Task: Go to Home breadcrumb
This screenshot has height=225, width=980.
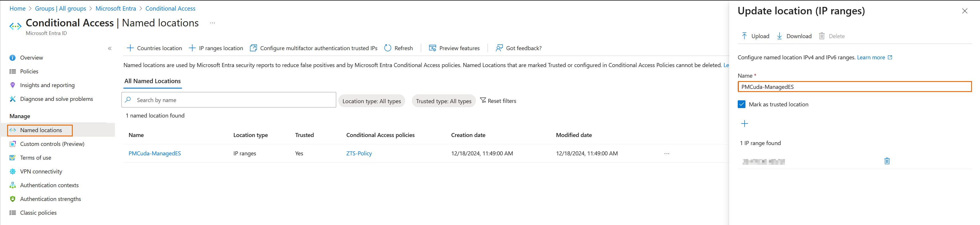Action: click(x=17, y=8)
